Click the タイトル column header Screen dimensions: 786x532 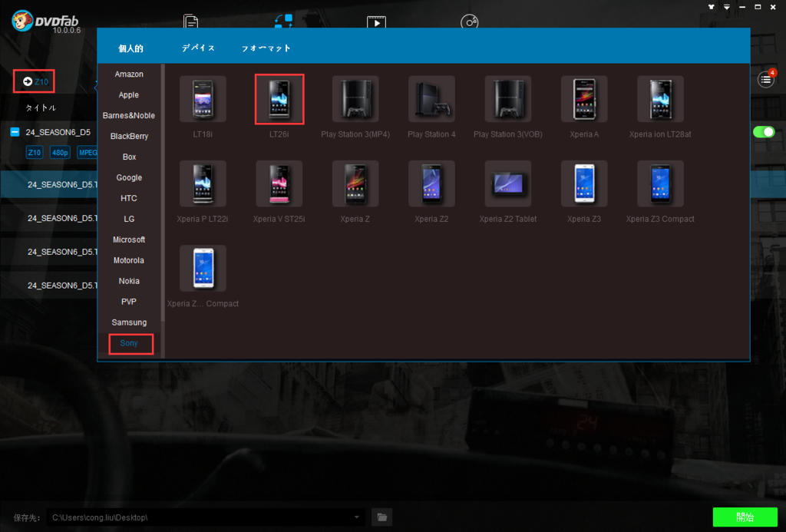click(41, 107)
